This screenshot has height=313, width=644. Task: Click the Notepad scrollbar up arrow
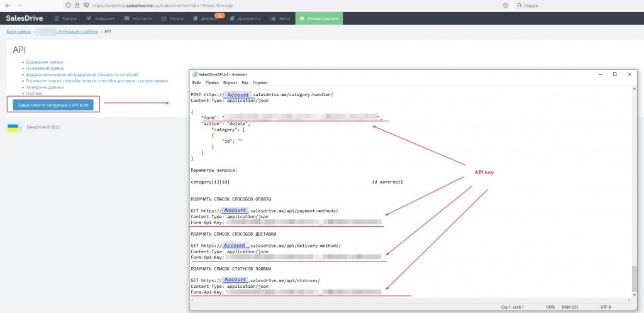click(634, 89)
